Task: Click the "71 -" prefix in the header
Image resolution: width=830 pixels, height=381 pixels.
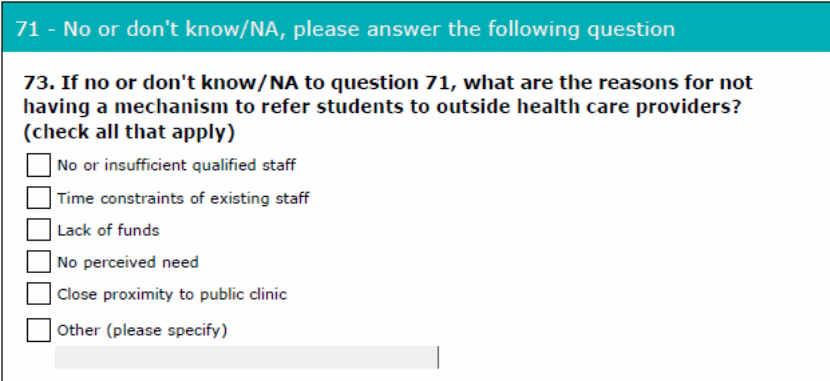Action: (35, 29)
